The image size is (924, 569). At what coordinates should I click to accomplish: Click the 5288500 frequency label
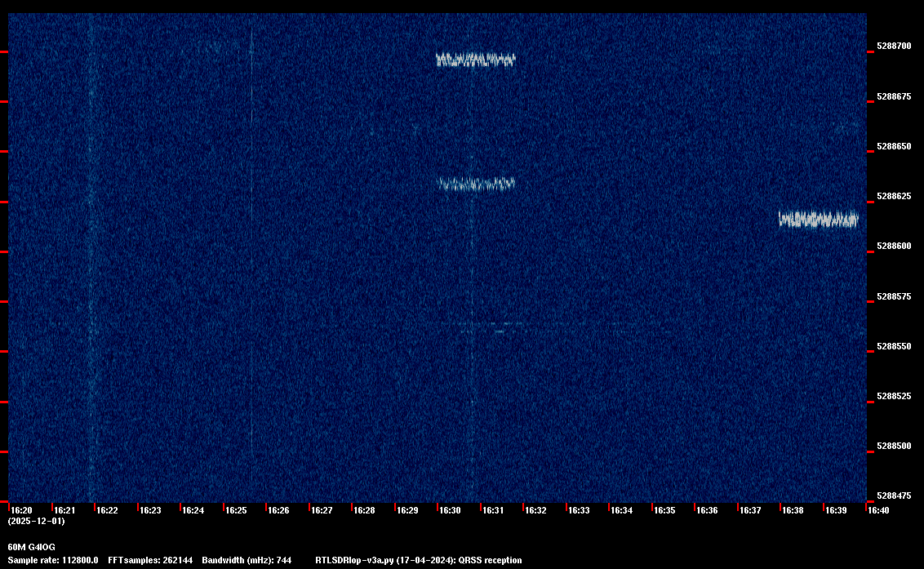(x=894, y=447)
